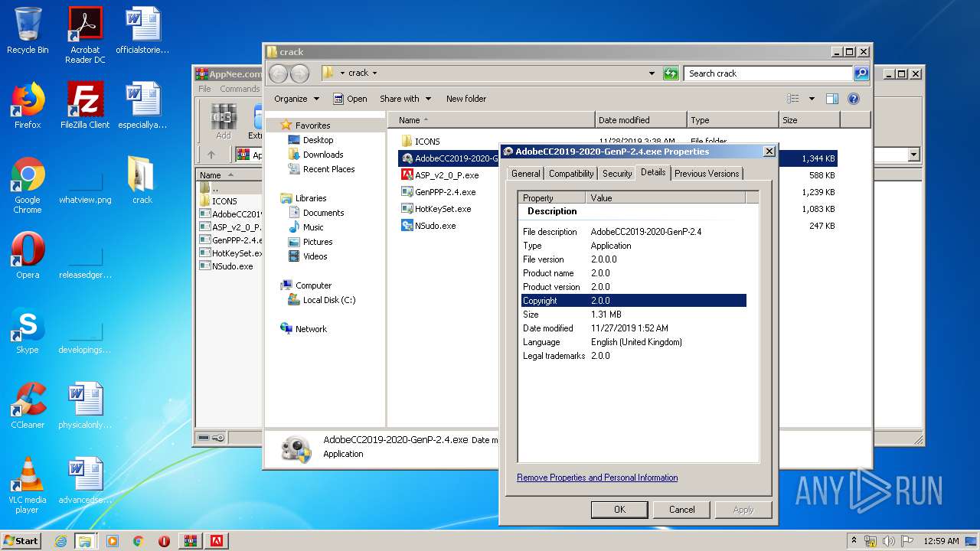
Task: Click OK in the Properties dialog
Action: point(619,510)
